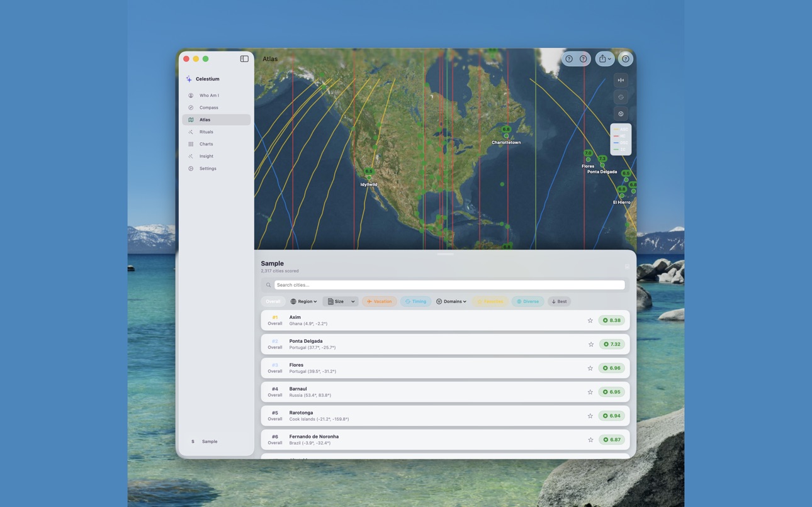
Task: Open the Barnaul city row
Action: (x=445, y=392)
